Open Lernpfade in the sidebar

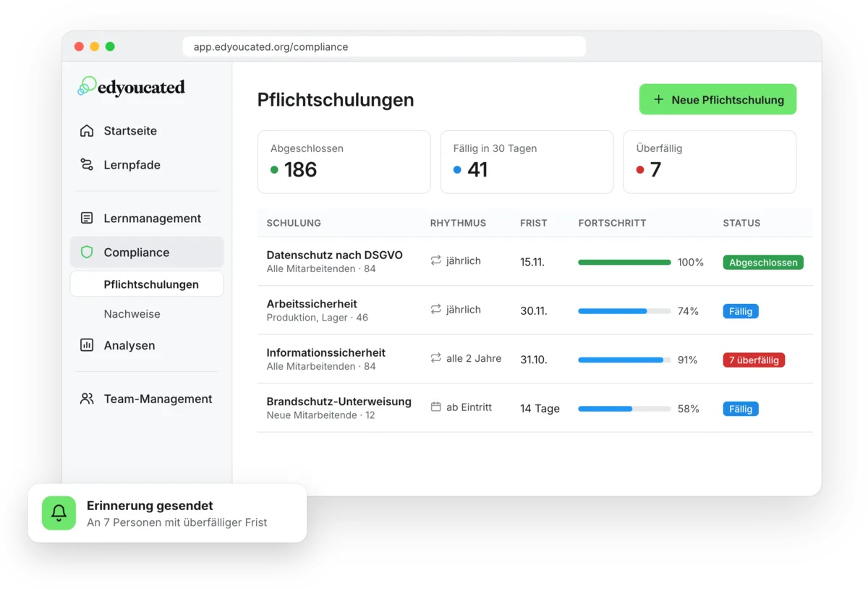pos(147,165)
